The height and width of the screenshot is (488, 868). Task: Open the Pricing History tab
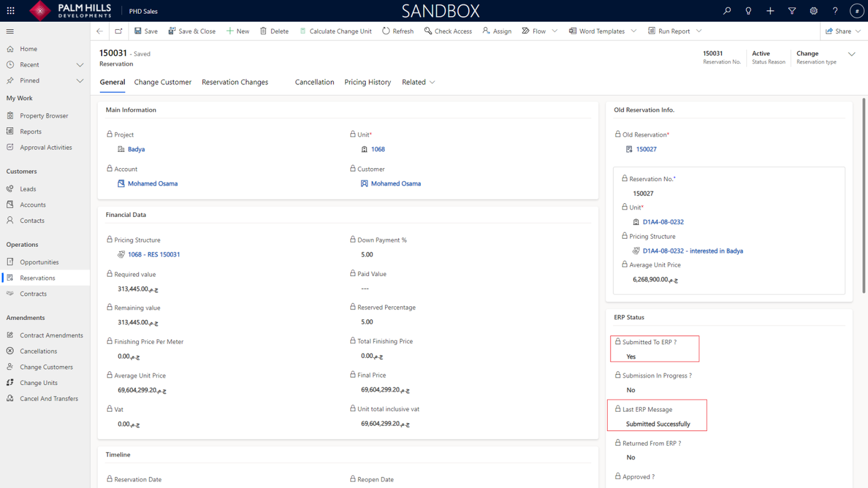[x=368, y=82]
